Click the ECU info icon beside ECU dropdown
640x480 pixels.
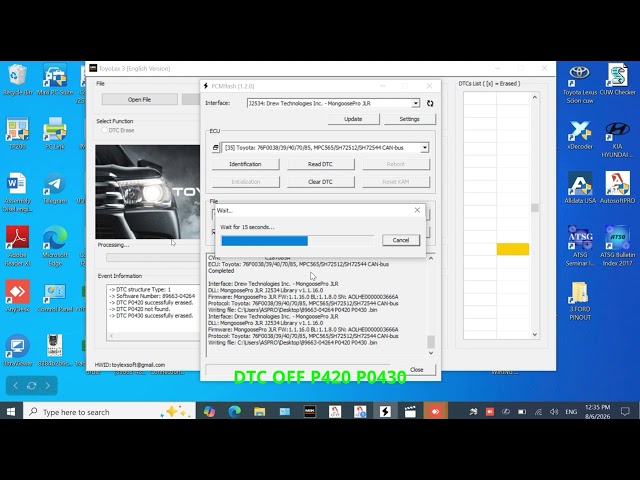pyautogui.click(x=216, y=148)
